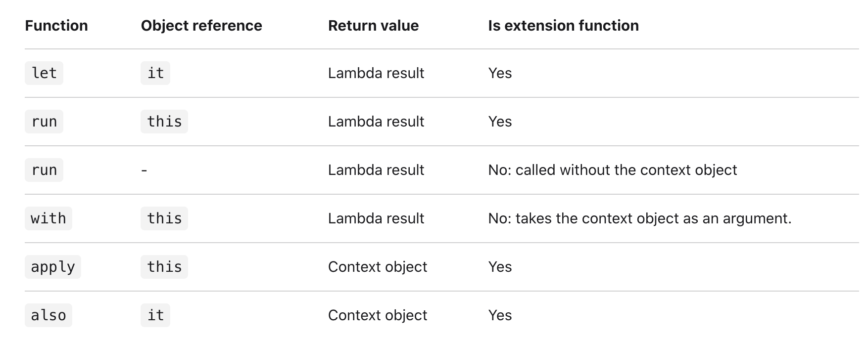Viewport: 868px width, 340px height.
Task: Click 'Lambda result' in the let row
Action: [x=376, y=73]
